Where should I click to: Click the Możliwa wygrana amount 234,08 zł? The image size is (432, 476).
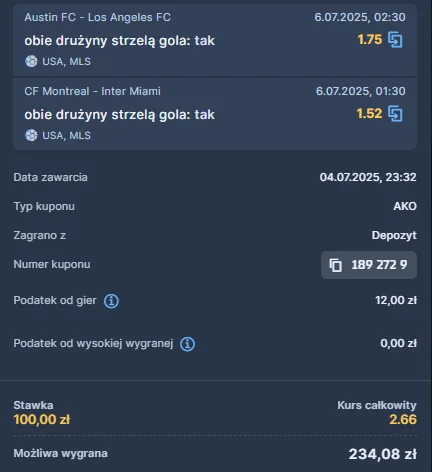tap(383, 454)
